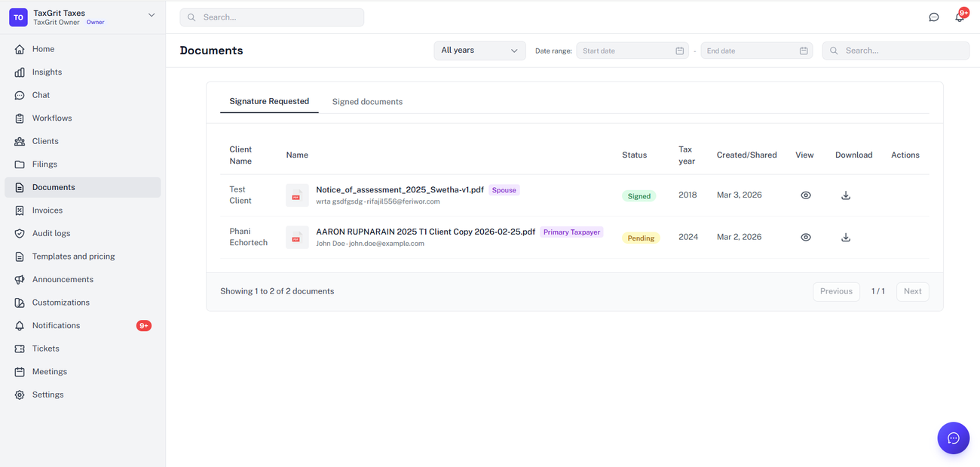Open the Clients section
The image size is (980, 467).
(x=82, y=141)
